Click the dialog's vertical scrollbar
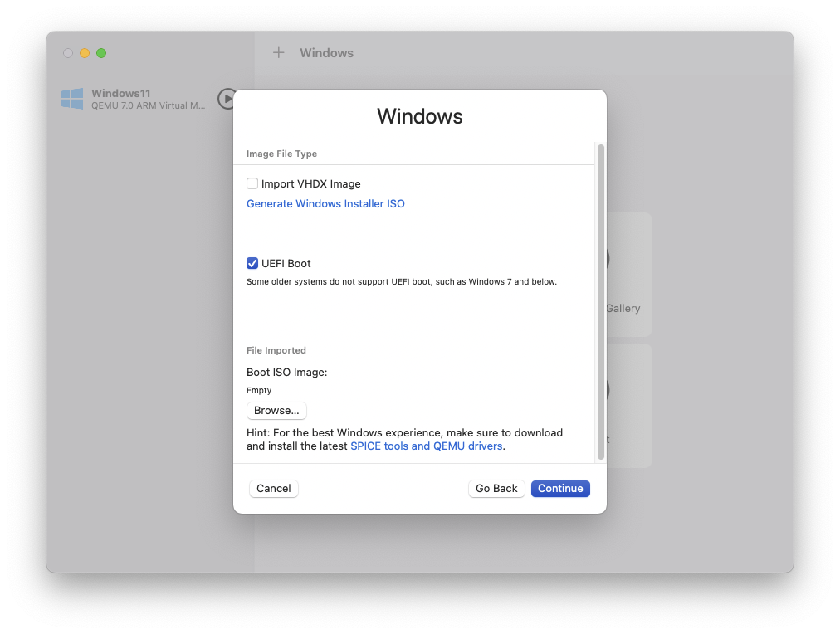The width and height of the screenshot is (840, 634). click(x=601, y=302)
